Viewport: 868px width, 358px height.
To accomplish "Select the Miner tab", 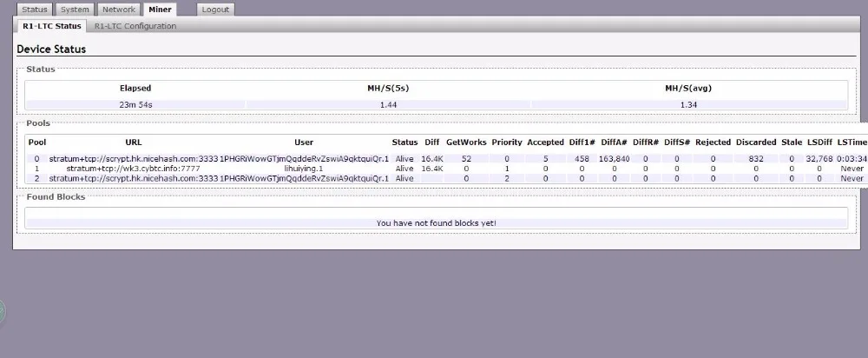I will (160, 10).
